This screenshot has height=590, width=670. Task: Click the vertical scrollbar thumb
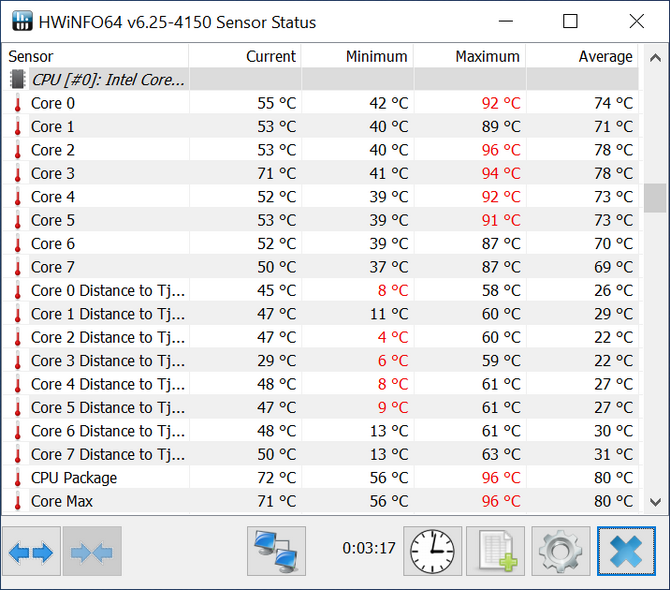click(655, 198)
